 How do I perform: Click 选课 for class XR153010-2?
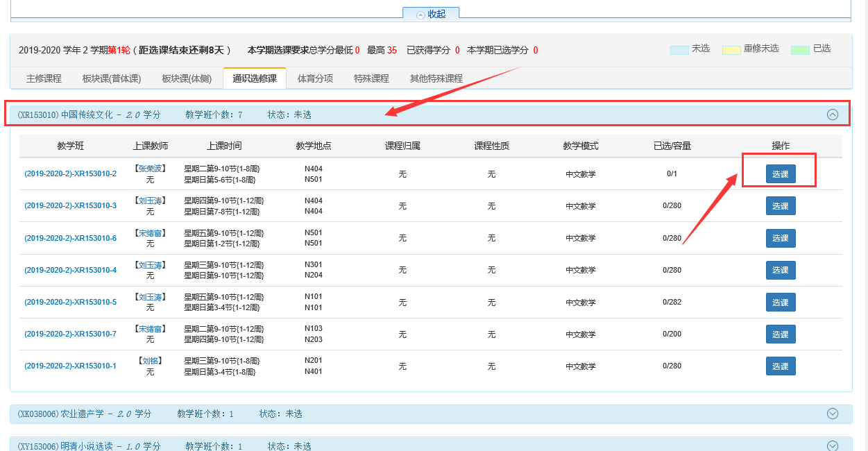[x=780, y=174]
